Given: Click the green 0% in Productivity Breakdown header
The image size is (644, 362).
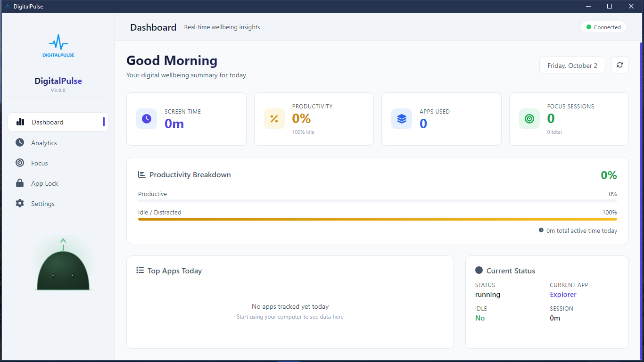Looking at the screenshot, I should [x=609, y=175].
